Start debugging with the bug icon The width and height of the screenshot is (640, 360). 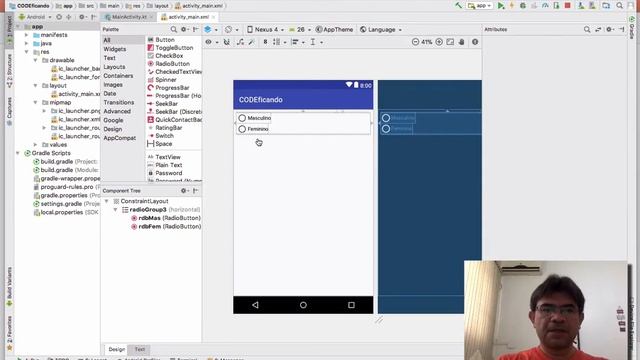523,6
